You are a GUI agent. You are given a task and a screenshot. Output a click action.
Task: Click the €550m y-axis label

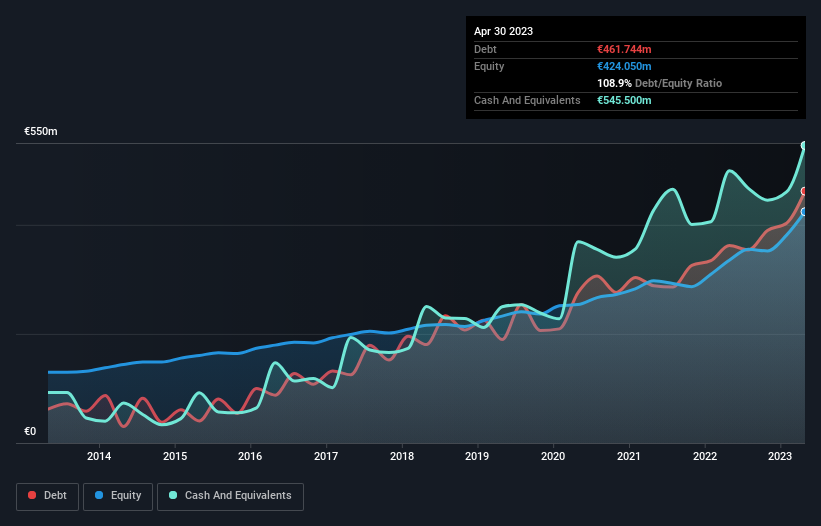coord(41,131)
